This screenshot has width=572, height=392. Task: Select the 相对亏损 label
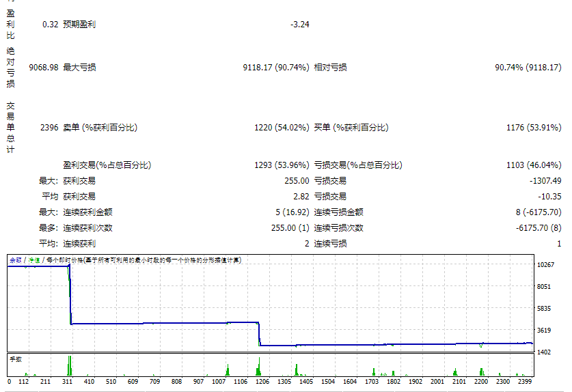(x=330, y=68)
